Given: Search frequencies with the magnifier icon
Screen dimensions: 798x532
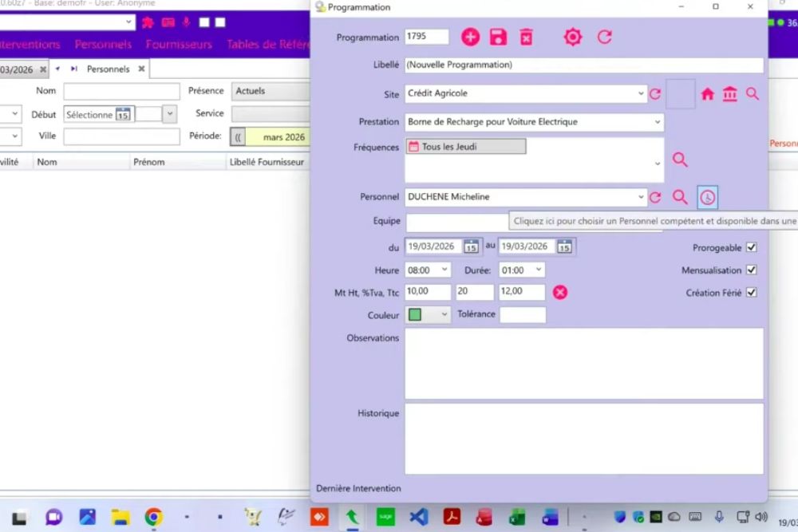Looking at the screenshot, I should (x=680, y=160).
